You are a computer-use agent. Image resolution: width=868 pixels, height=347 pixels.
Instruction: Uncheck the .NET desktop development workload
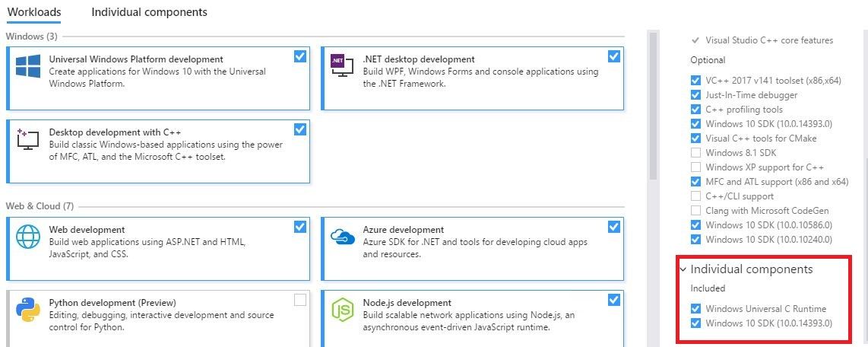tap(614, 56)
